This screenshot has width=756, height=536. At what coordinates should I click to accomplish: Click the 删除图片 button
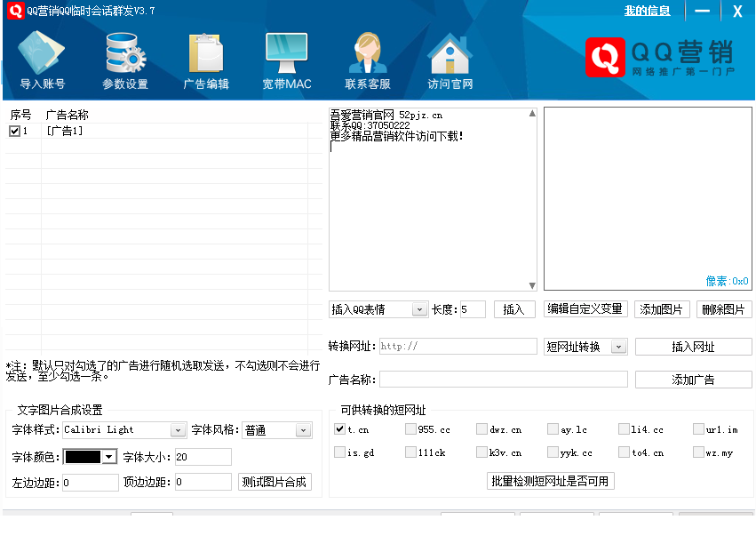point(724,309)
